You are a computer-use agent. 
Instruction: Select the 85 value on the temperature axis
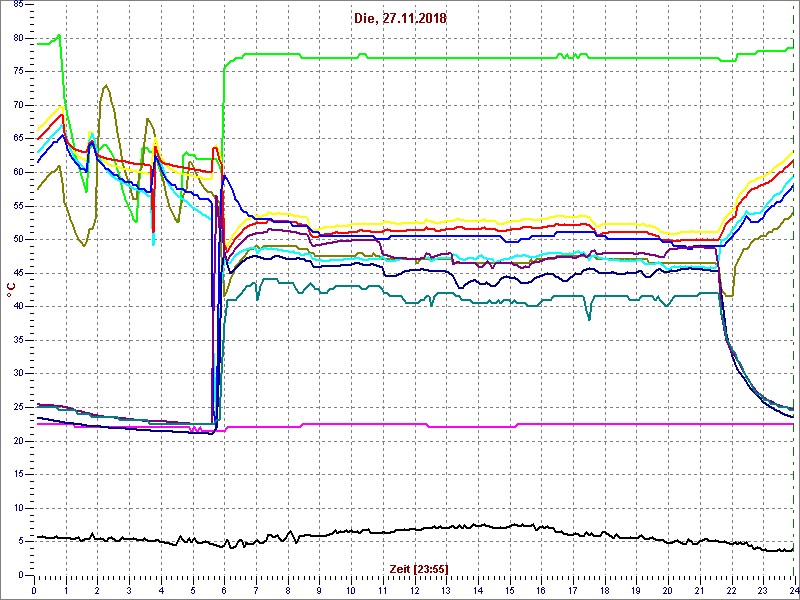coord(18,5)
